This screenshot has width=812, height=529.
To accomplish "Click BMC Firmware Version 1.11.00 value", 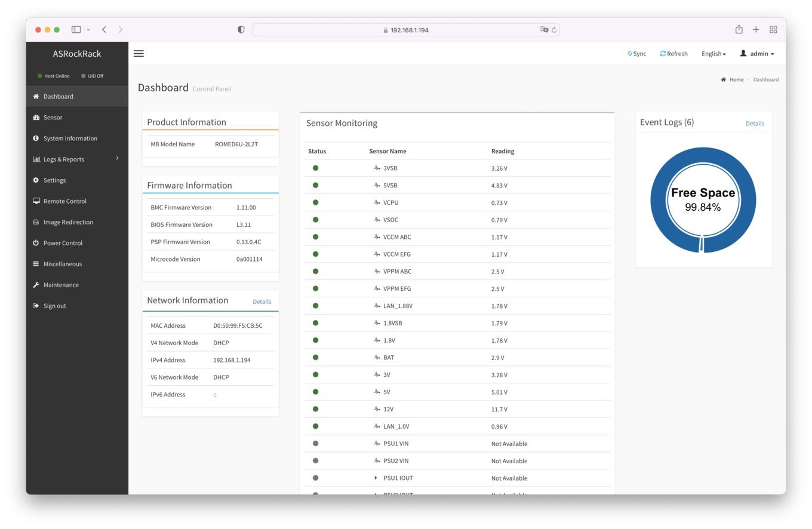I will point(246,208).
